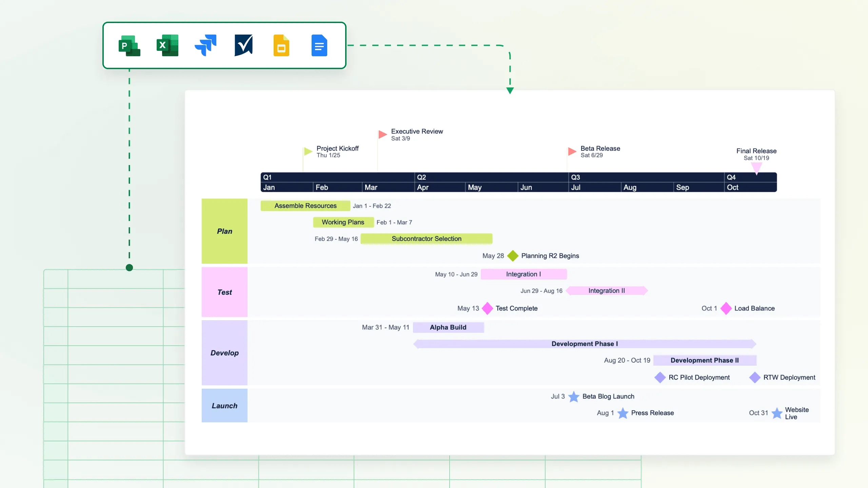Screen dimensions: 868x488
Task: Click the Press Release star milestone
Action: click(623, 413)
